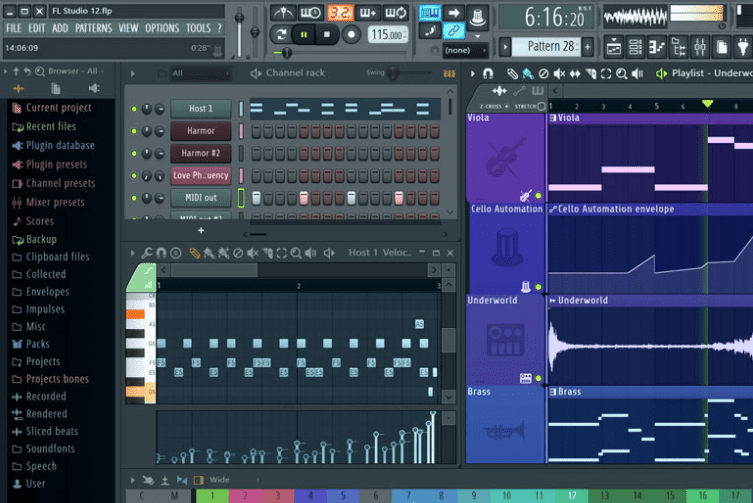Image resolution: width=753 pixels, height=503 pixels.
Task: Open the playlist view icon
Action: click(x=614, y=47)
